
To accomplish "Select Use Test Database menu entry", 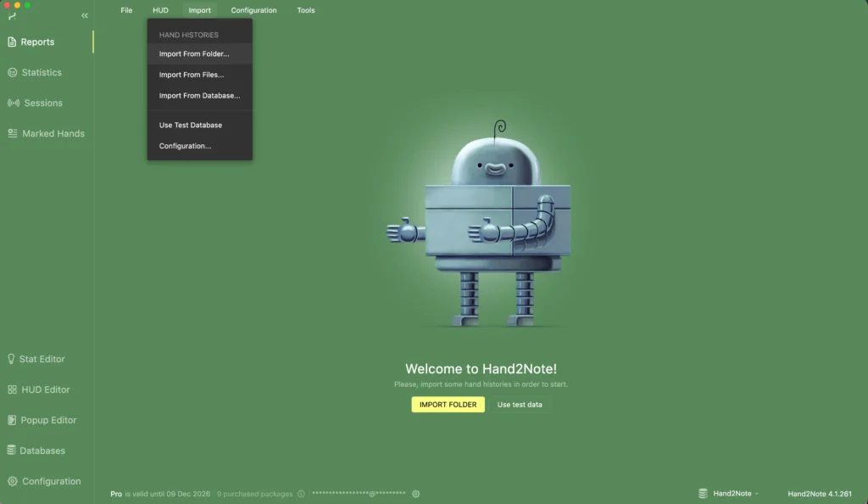I will point(200,126).
